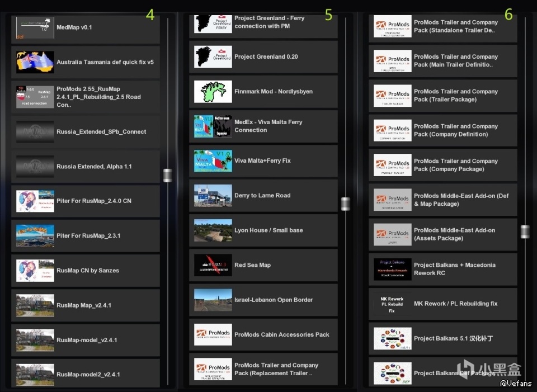Select 'RusMap Map_v2.4.1' name
This screenshot has height=392, width=537.
coord(84,305)
